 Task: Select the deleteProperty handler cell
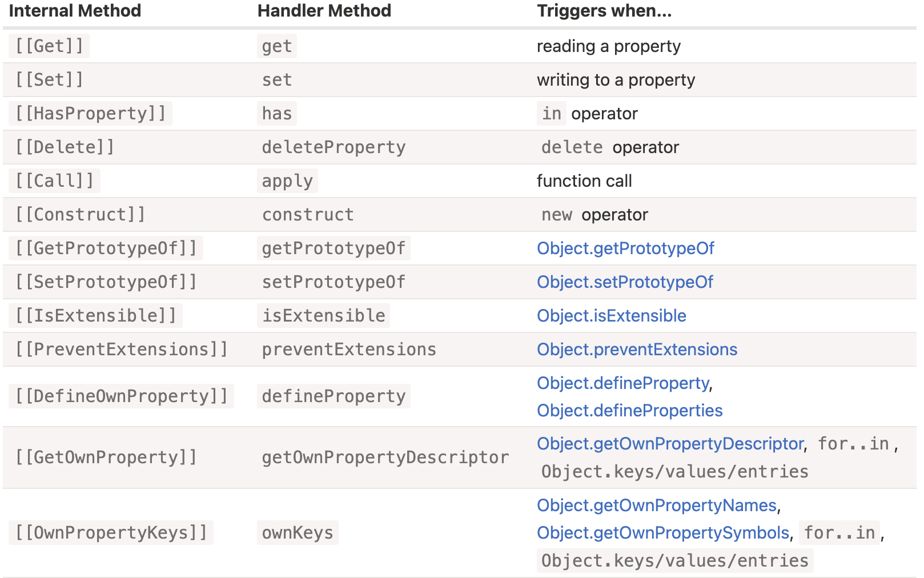click(x=334, y=147)
